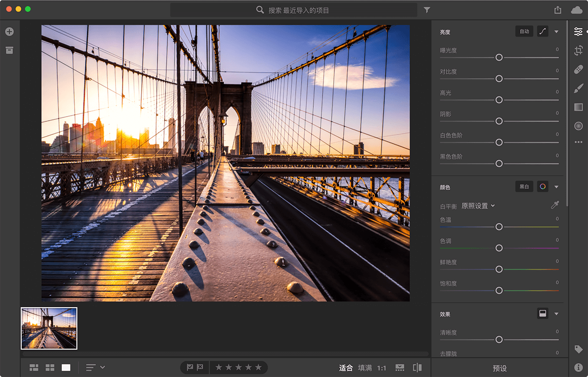Open the share export icon
The width and height of the screenshot is (588, 377).
click(558, 10)
